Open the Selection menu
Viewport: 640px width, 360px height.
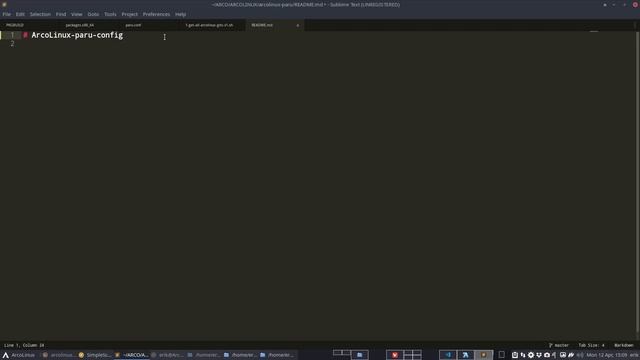[x=40, y=14]
